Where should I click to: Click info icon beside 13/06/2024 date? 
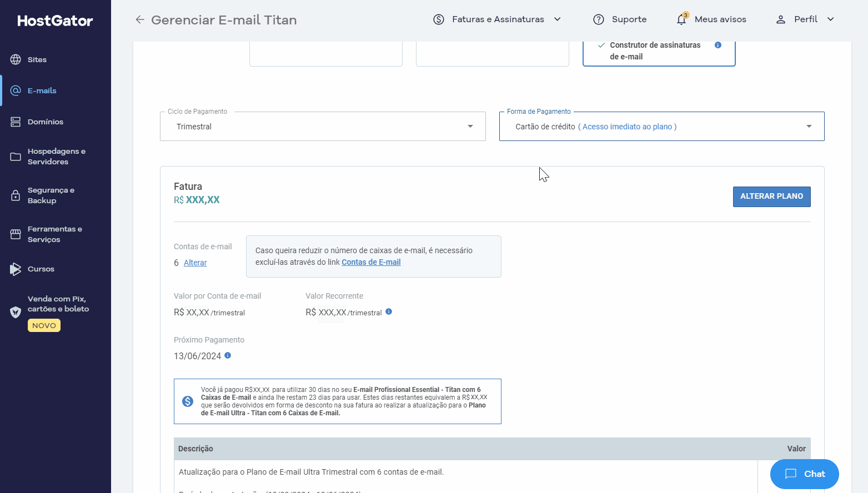[228, 355]
